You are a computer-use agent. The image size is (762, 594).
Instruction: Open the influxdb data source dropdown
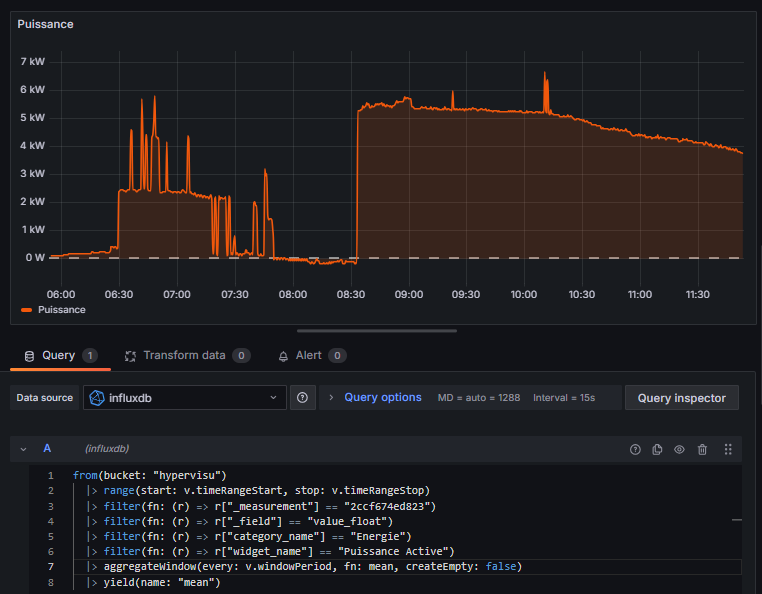pos(185,397)
